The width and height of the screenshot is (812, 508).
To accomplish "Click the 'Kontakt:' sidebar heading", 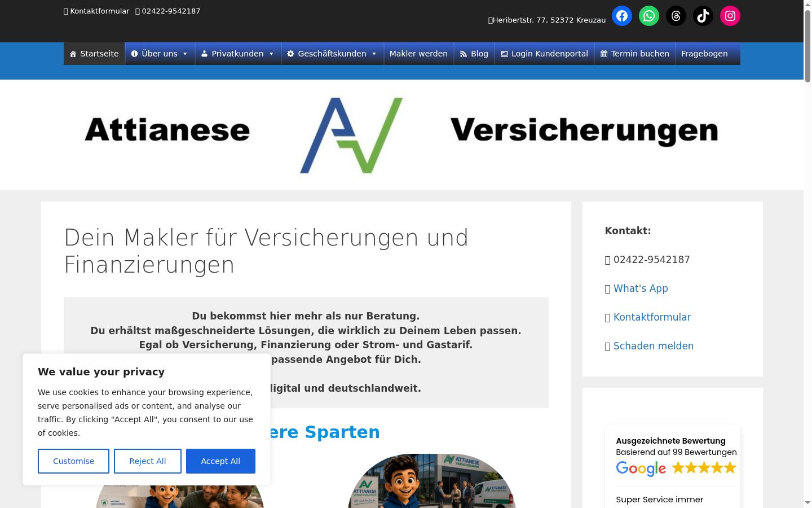I will (x=628, y=231).
